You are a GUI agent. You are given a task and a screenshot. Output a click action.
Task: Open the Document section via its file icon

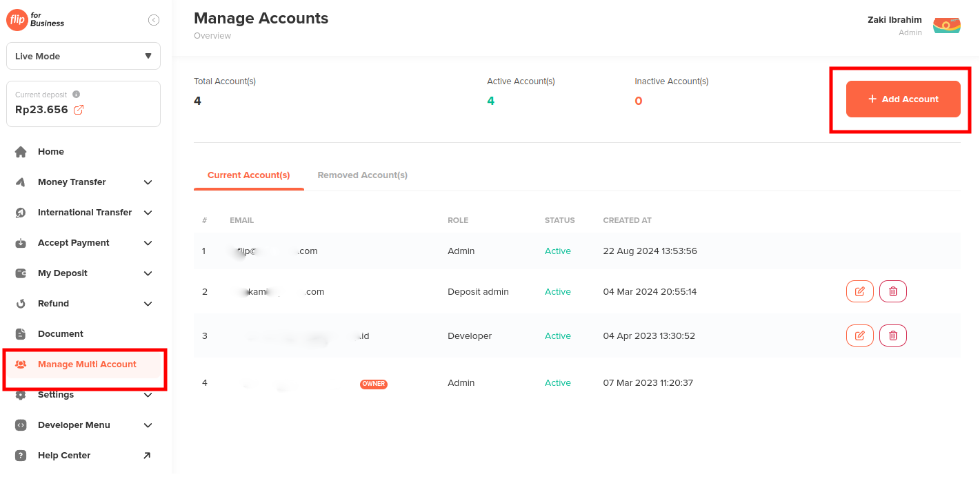[21, 333]
